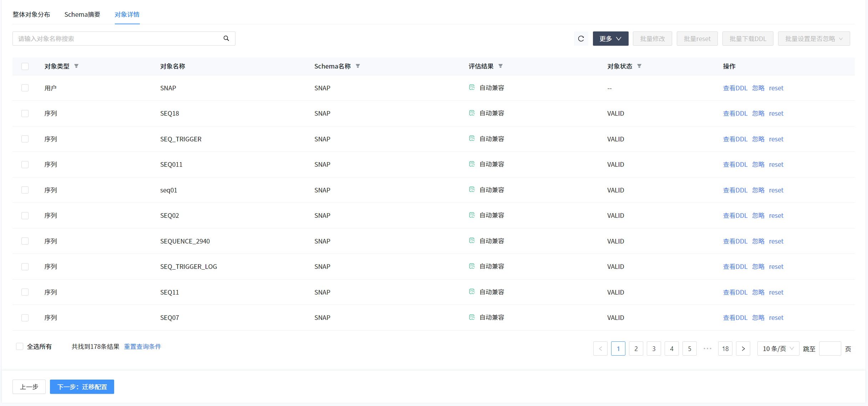Expand the 更多 dropdown
The image size is (868, 406).
[x=610, y=39]
